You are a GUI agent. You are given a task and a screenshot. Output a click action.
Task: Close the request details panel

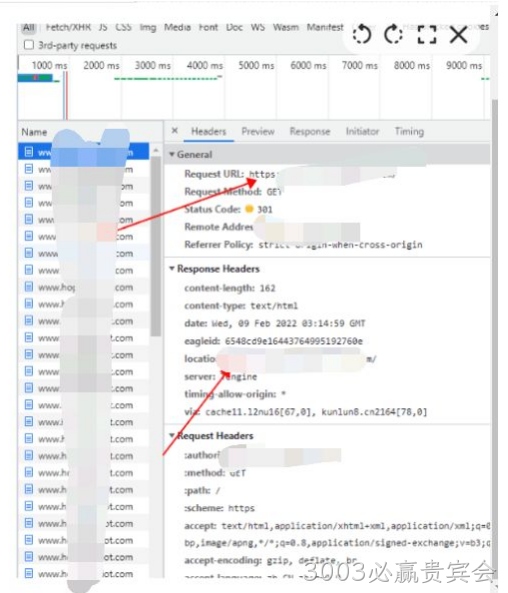174,131
